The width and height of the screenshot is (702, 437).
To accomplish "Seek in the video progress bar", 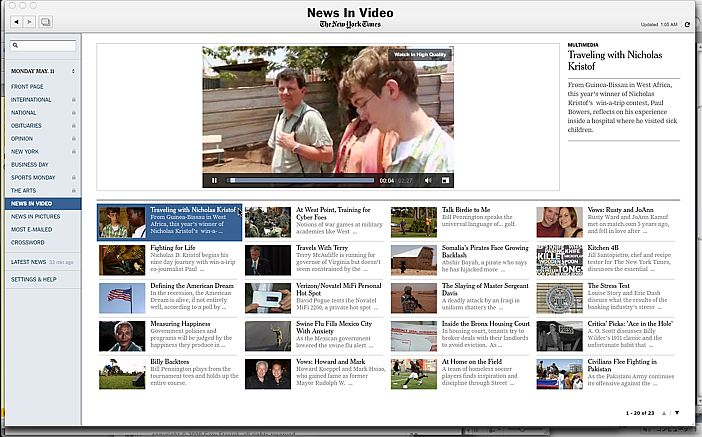I will [300, 181].
